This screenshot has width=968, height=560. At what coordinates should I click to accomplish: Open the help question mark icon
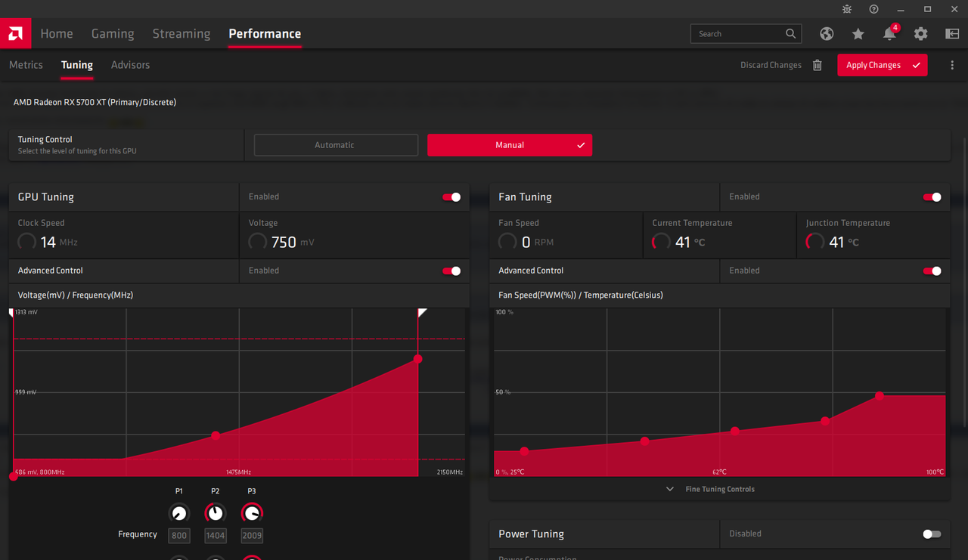click(873, 9)
